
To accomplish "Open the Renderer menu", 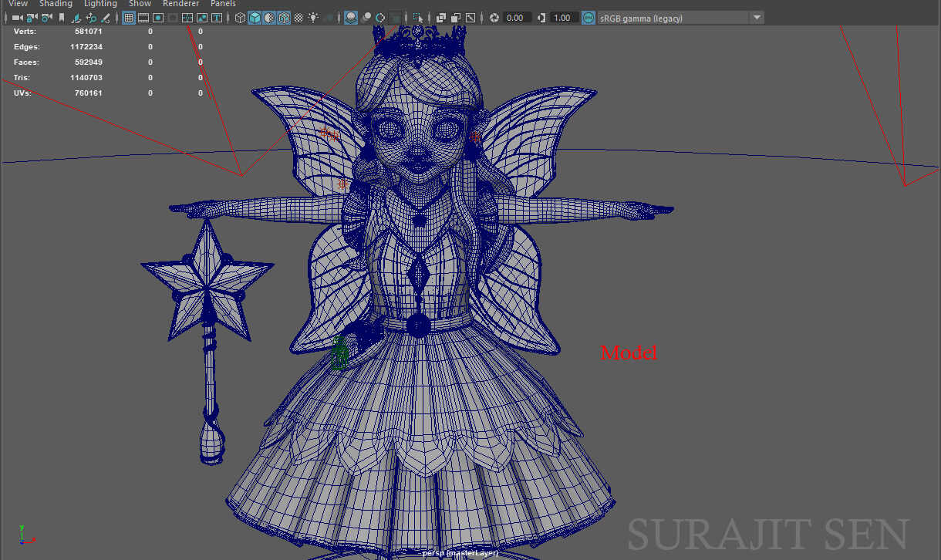I will (180, 4).
